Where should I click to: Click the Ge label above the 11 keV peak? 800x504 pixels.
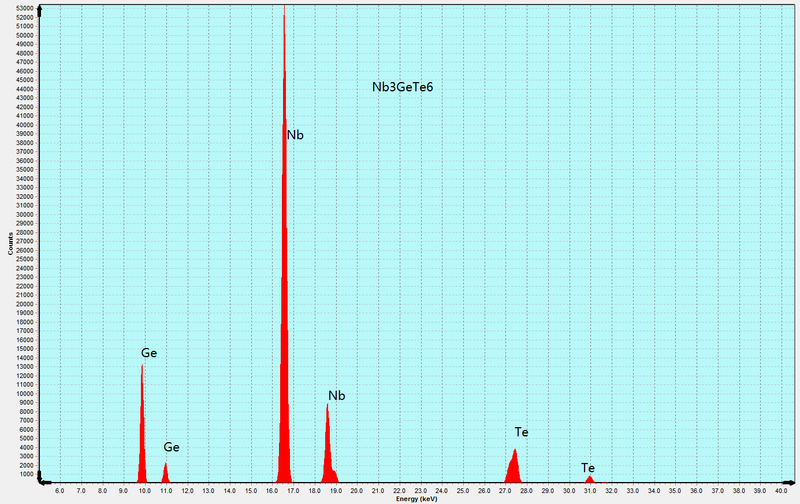(171, 447)
